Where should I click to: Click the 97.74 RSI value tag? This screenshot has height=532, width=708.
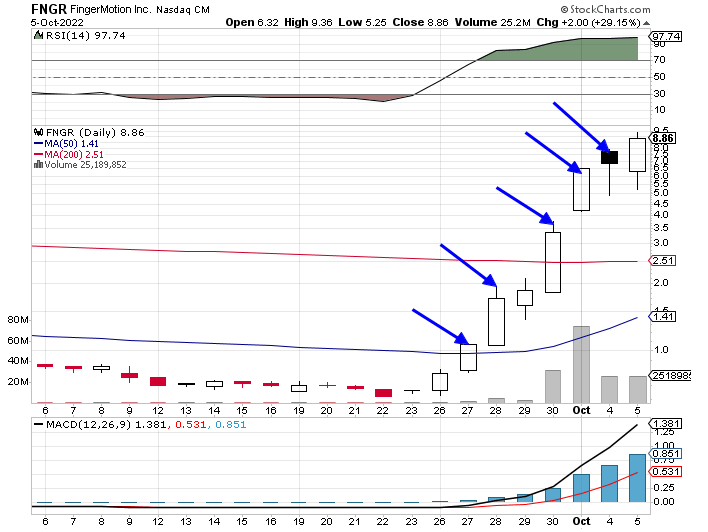[x=666, y=36]
